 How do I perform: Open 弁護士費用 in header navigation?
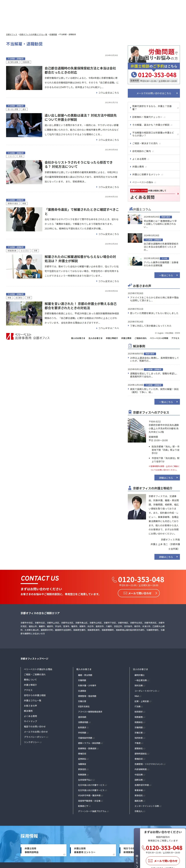click(x=126, y=338)
